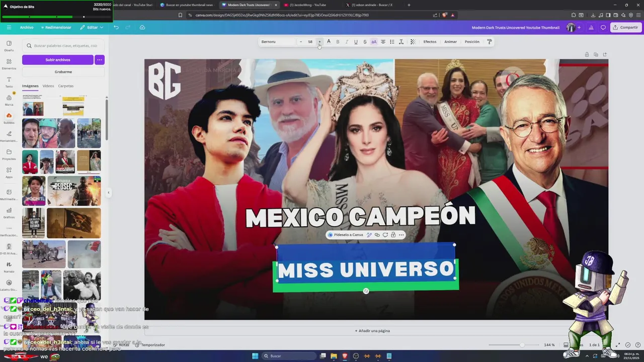Open the text color picker
The width and height of the screenshot is (644, 362).
(x=329, y=42)
